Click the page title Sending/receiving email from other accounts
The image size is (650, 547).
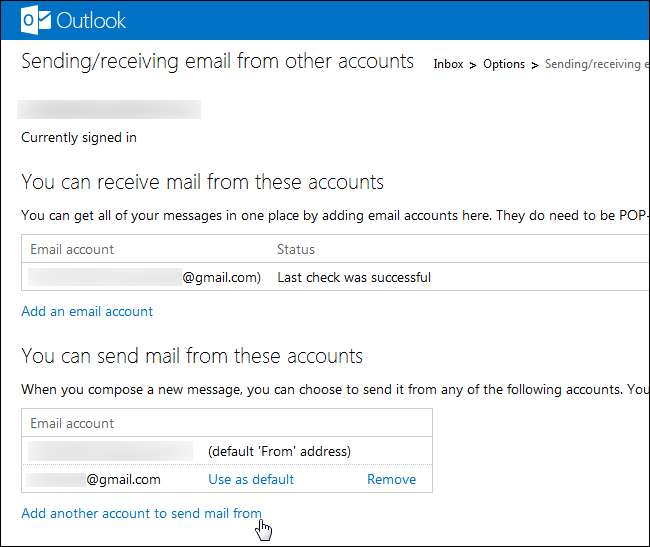click(217, 62)
